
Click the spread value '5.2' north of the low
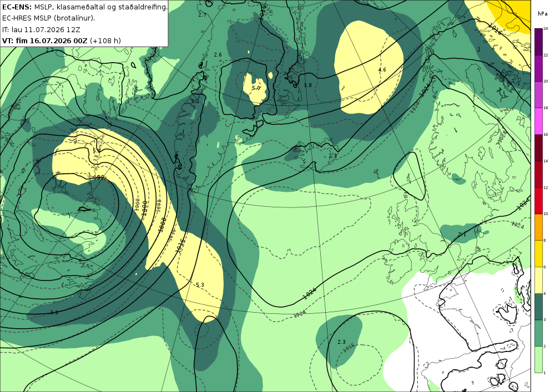click(x=96, y=150)
